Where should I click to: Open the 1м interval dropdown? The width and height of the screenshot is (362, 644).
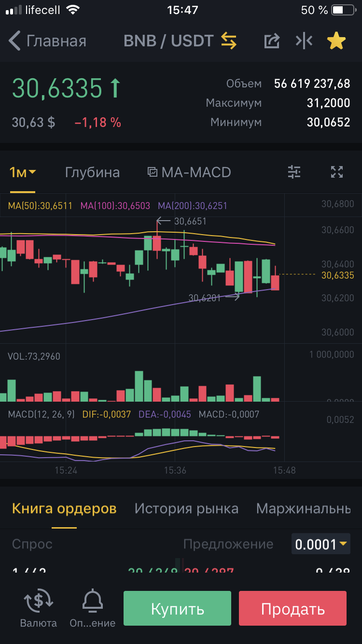[23, 172]
